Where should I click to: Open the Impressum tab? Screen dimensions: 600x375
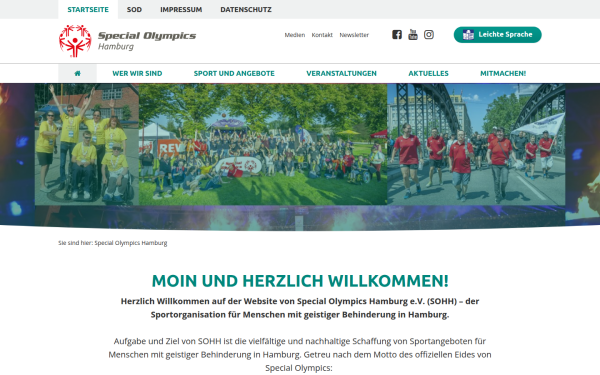[x=181, y=10]
